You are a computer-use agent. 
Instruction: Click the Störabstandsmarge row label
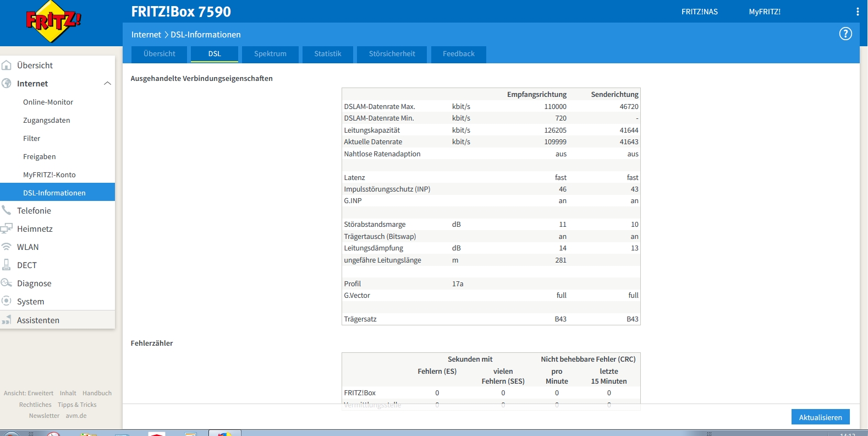coord(375,225)
